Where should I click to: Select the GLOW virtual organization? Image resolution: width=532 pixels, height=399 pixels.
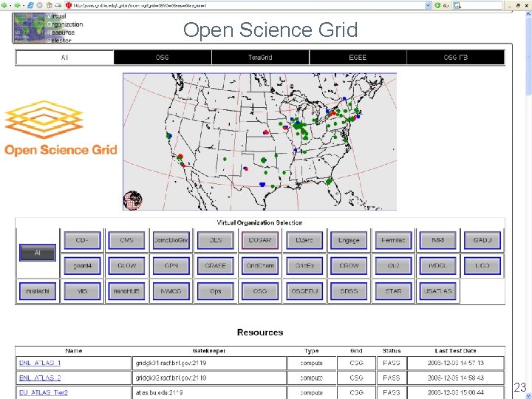point(126,266)
